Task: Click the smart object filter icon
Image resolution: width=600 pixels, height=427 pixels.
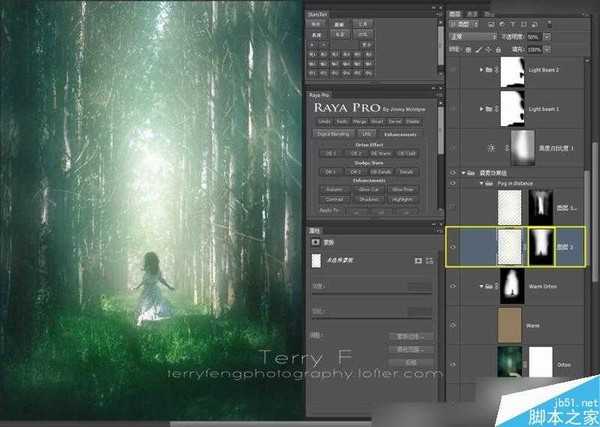Action: pos(534,24)
